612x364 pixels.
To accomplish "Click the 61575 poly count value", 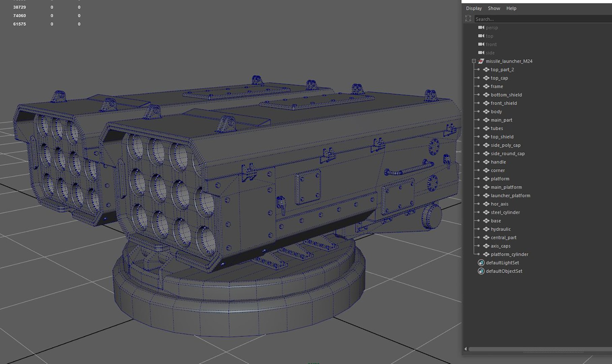I will (x=20, y=24).
